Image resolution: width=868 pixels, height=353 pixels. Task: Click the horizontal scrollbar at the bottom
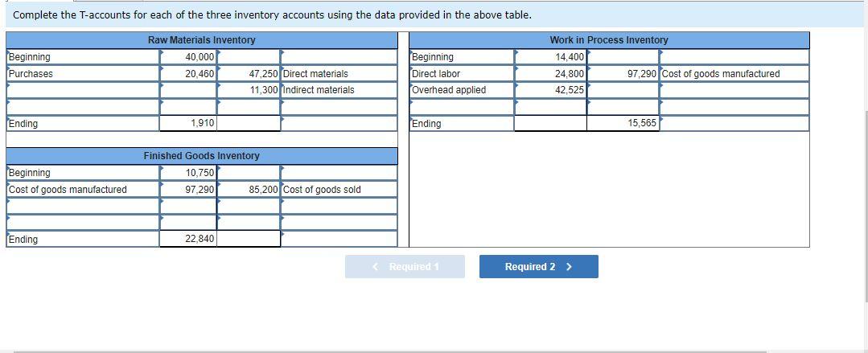tap(390, 351)
